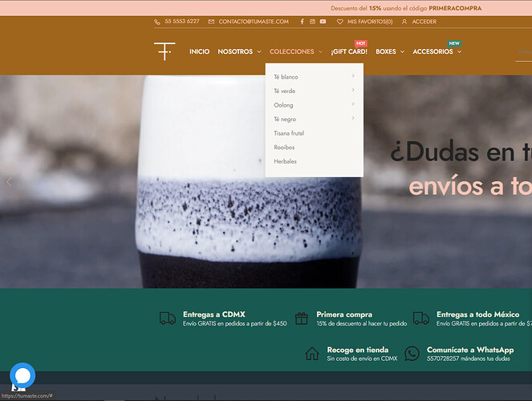Viewport: 532px width, 401px height.
Task: Click the Entregas a CDMX heading
Action: point(213,314)
